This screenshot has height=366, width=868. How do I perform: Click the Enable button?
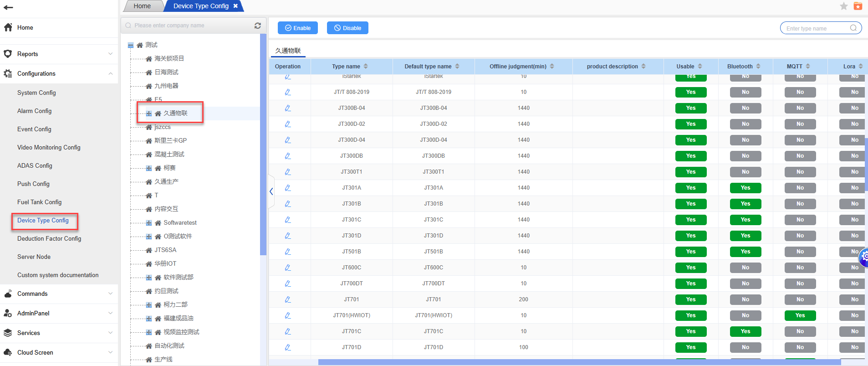298,28
